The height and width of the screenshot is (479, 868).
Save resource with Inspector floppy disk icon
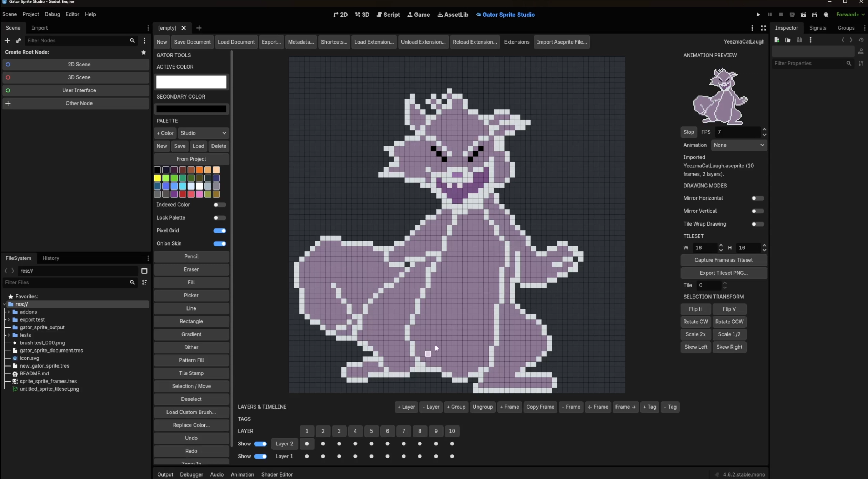pos(799,40)
